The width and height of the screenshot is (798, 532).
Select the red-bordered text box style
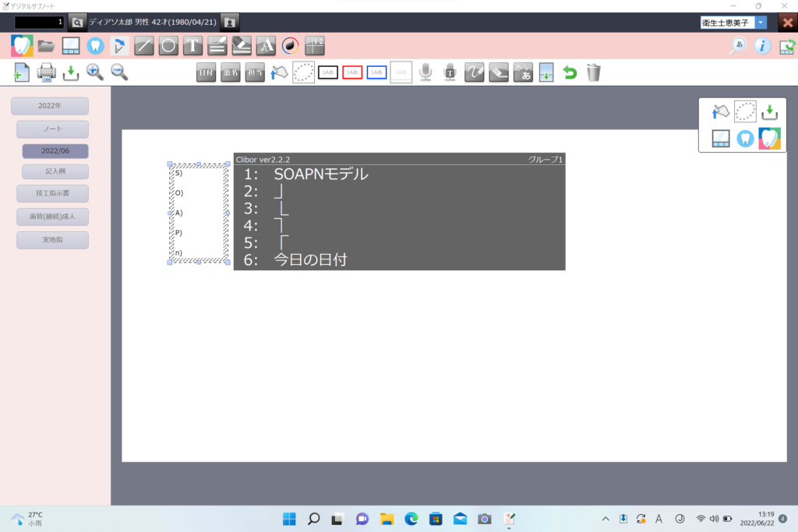(352, 72)
